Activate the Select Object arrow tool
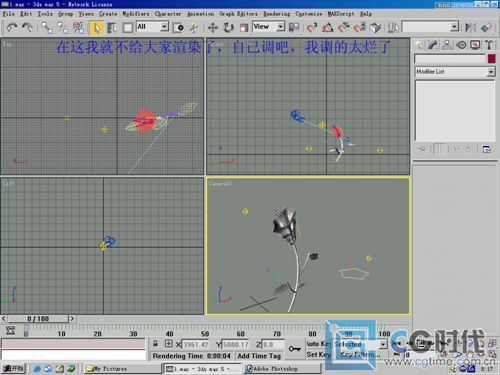The width and height of the screenshot is (500, 375). tap(96, 28)
